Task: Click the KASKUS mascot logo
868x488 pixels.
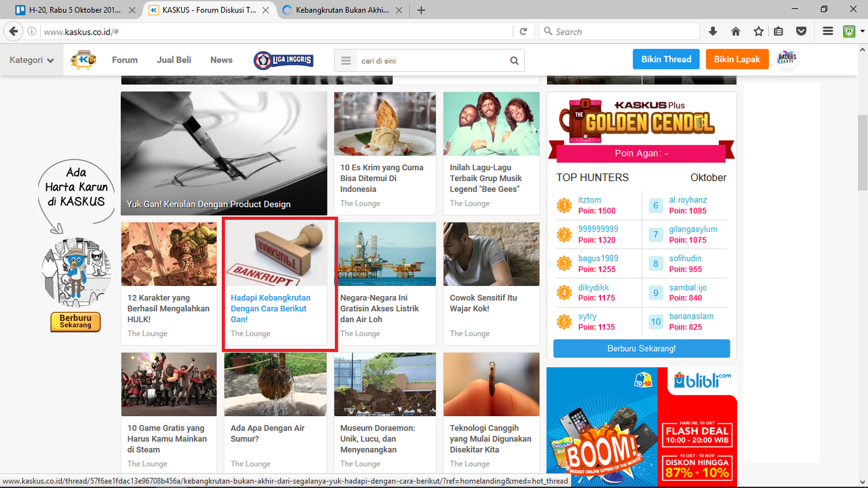Action: (x=83, y=60)
